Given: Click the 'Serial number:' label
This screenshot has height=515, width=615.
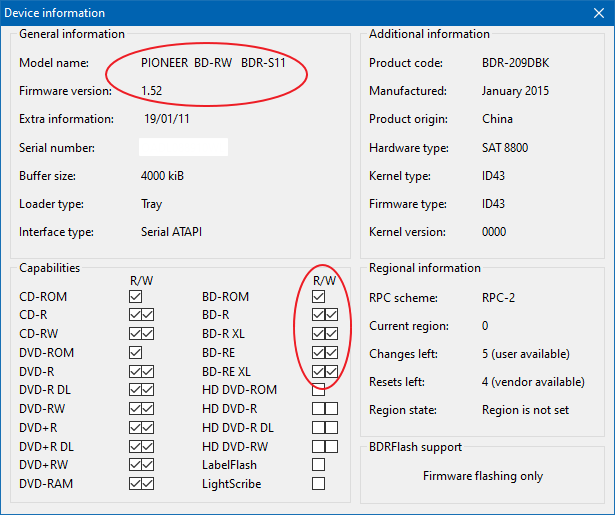Looking at the screenshot, I should pos(57,148).
